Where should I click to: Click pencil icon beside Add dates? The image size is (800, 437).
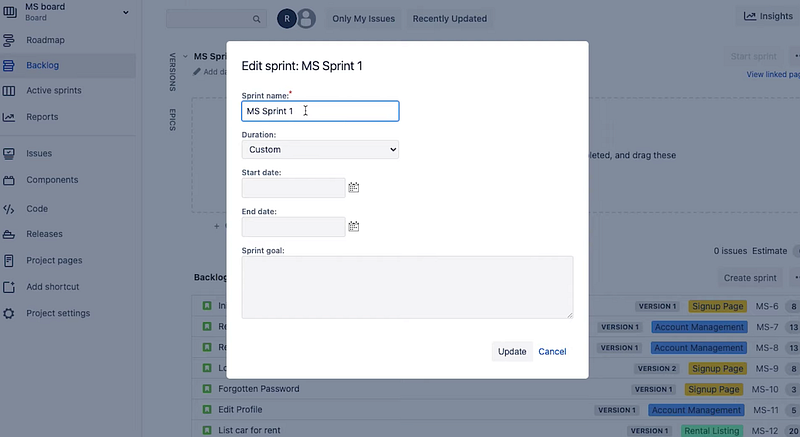(x=197, y=72)
